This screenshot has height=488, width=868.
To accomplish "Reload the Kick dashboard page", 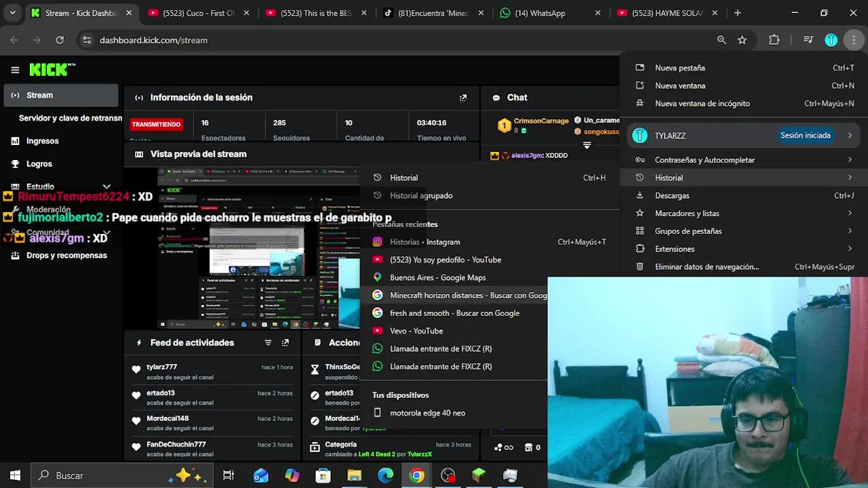I will (x=60, y=40).
